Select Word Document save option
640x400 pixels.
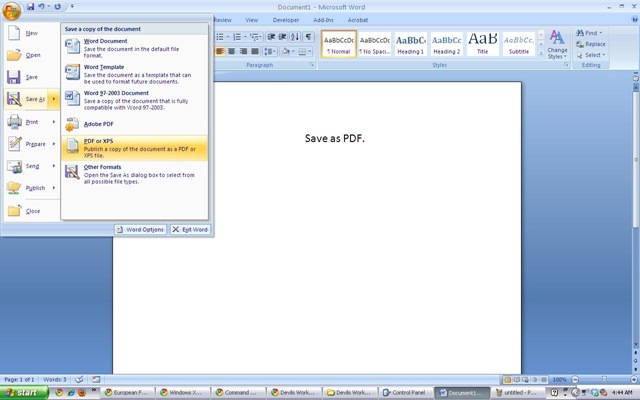pos(134,48)
